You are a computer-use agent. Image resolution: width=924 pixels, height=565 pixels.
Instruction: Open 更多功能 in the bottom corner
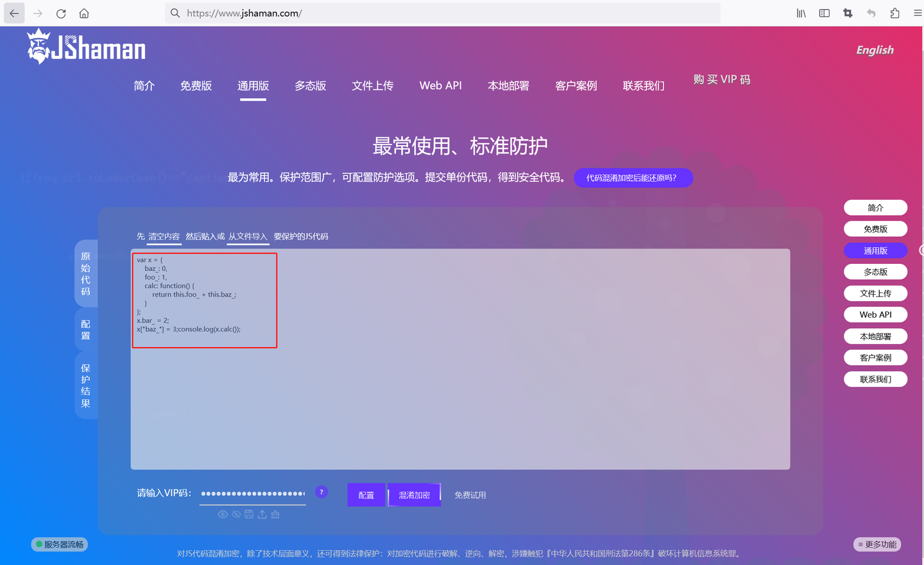tap(877, 544)
